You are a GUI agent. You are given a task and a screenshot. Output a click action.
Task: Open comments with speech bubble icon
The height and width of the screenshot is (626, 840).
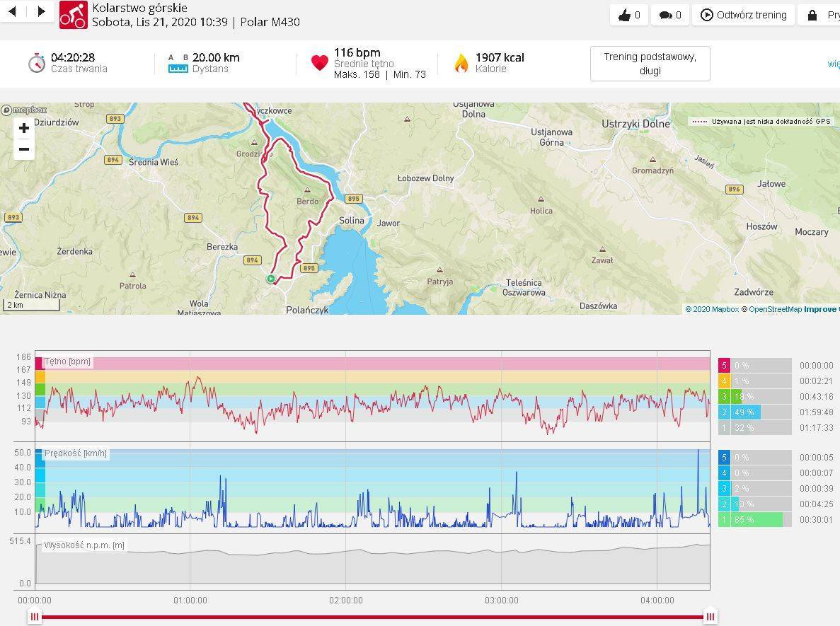coord(670,15)
